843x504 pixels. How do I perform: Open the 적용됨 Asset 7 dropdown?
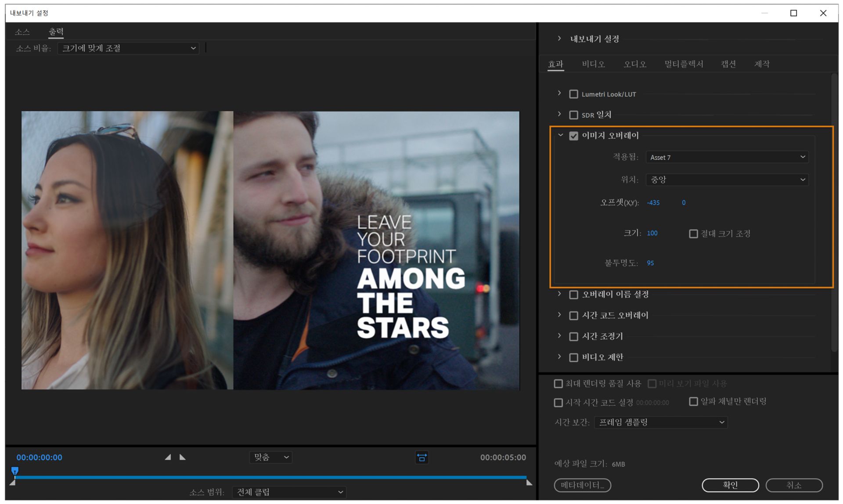pos(727,157)
